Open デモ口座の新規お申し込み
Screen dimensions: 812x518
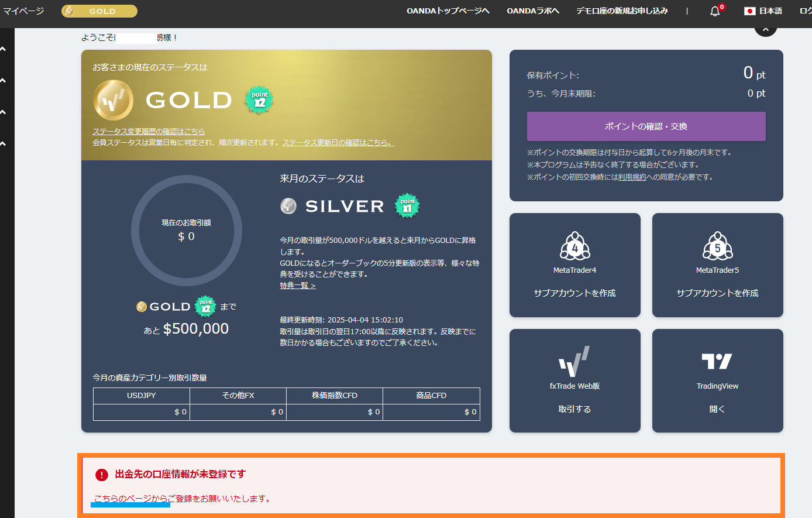[622, 11]
